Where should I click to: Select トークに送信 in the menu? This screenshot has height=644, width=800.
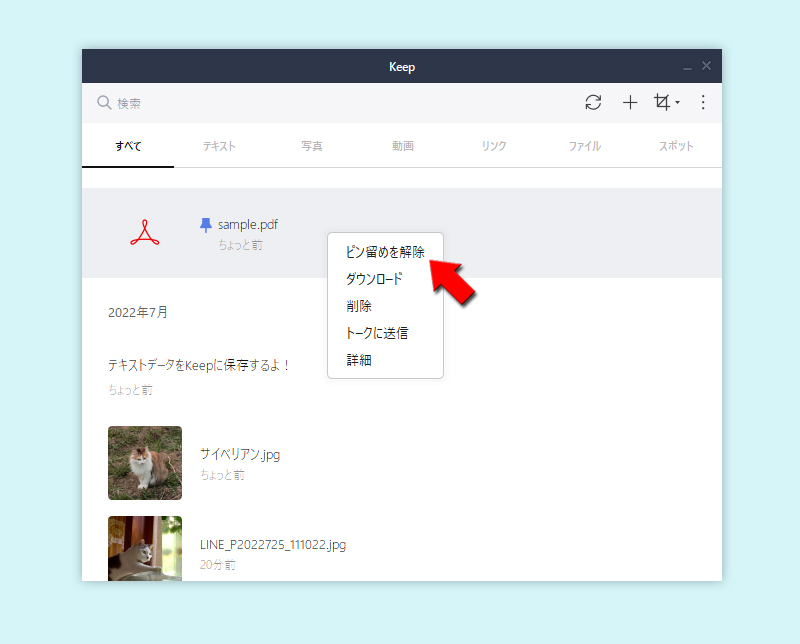[378, 333]
